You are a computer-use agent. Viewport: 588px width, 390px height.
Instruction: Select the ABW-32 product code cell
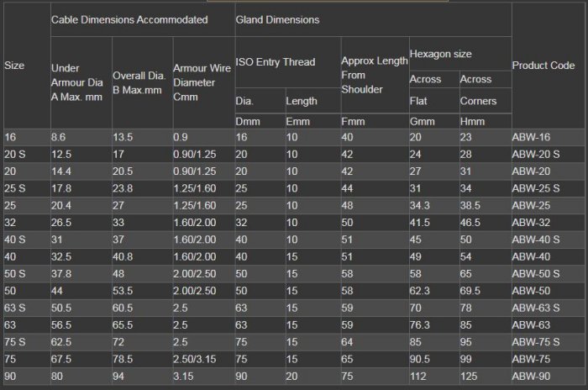pos(532,224)
